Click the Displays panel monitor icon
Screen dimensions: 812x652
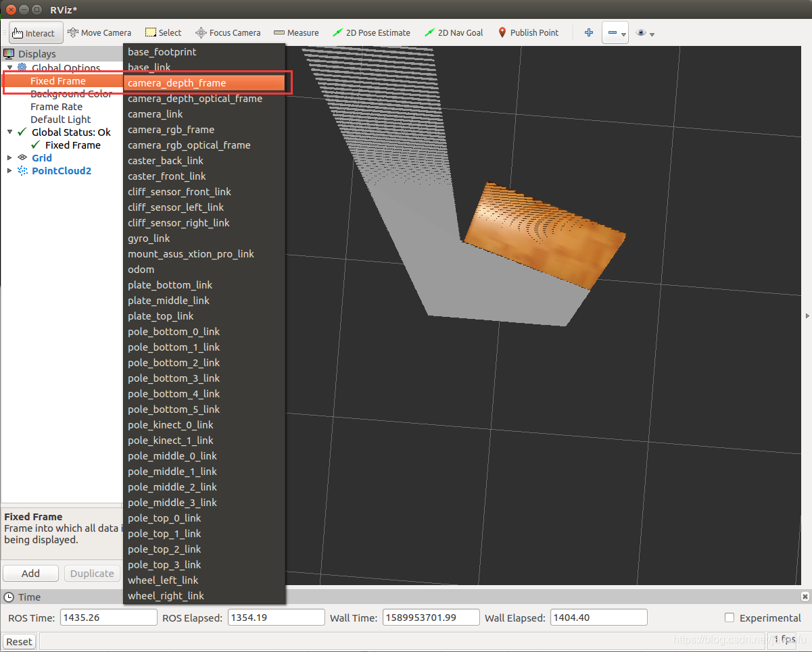click(9, 53)
